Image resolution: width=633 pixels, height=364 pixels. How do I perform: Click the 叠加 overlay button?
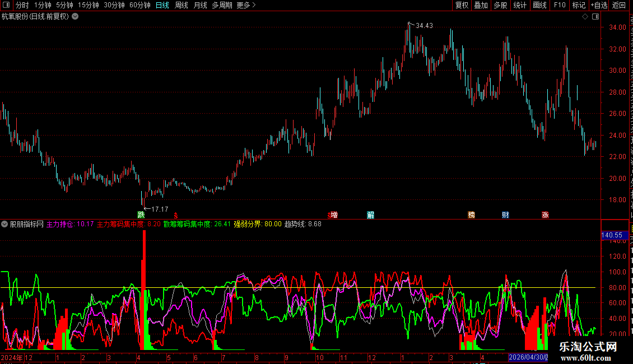click(x=481, y=5)
